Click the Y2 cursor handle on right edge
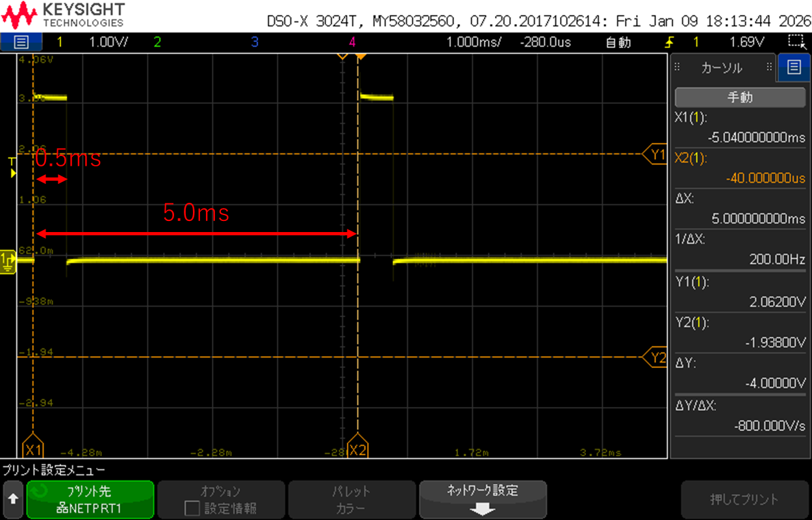The image size is (812, 520). point(656,357)
